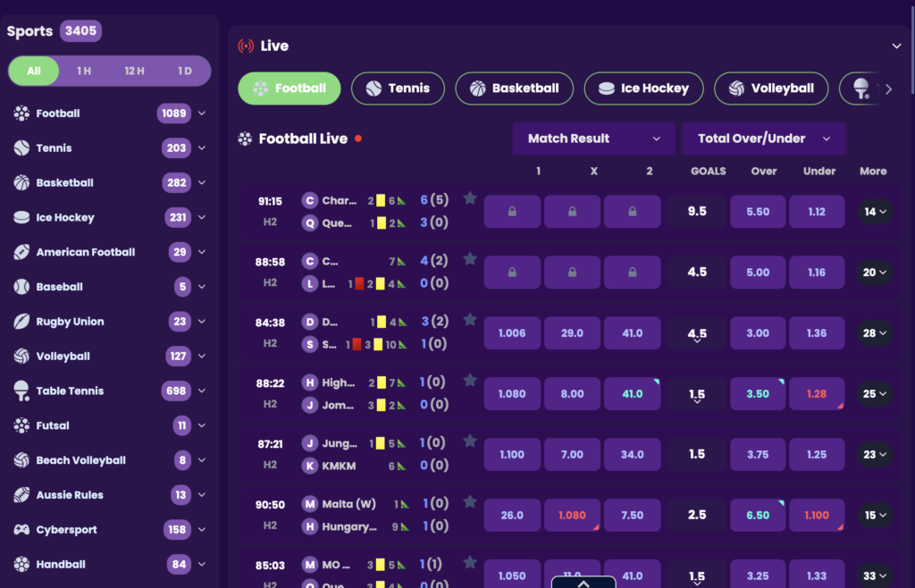Collapse the Live section chevron
Viewport: 915px width, 588px height.
[x=897, y=46]
